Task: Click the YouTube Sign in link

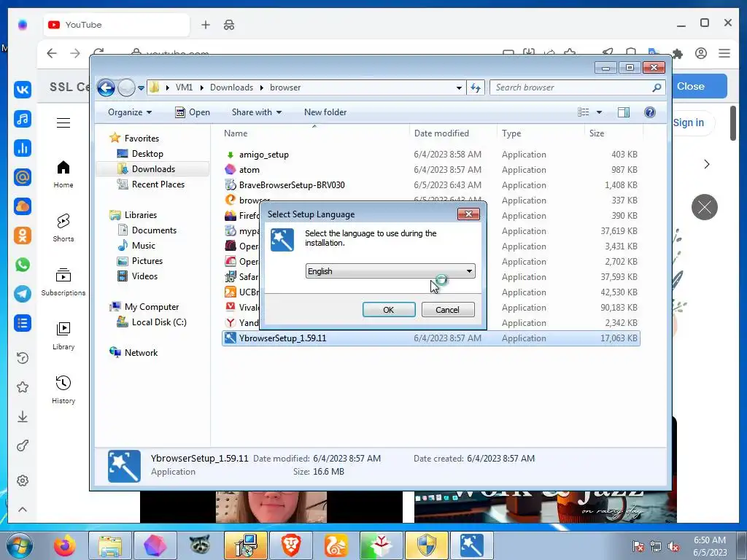Action: pyautogui.click(x=689, y=122)
